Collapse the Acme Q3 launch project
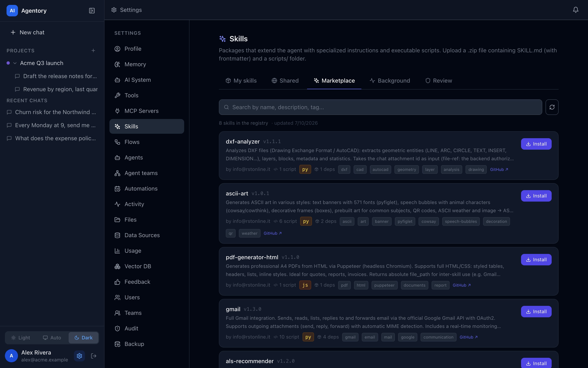Screen dimensions: 588x368 click(15, 63)
